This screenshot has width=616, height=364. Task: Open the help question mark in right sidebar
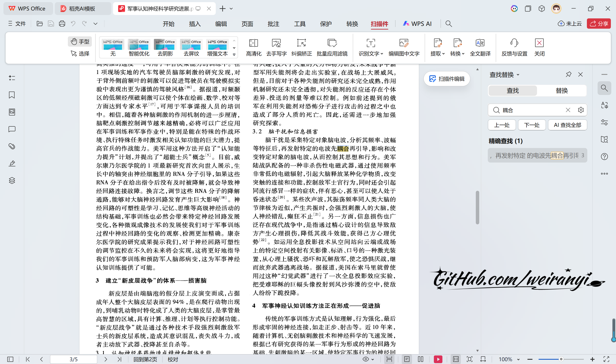(604, 157)
